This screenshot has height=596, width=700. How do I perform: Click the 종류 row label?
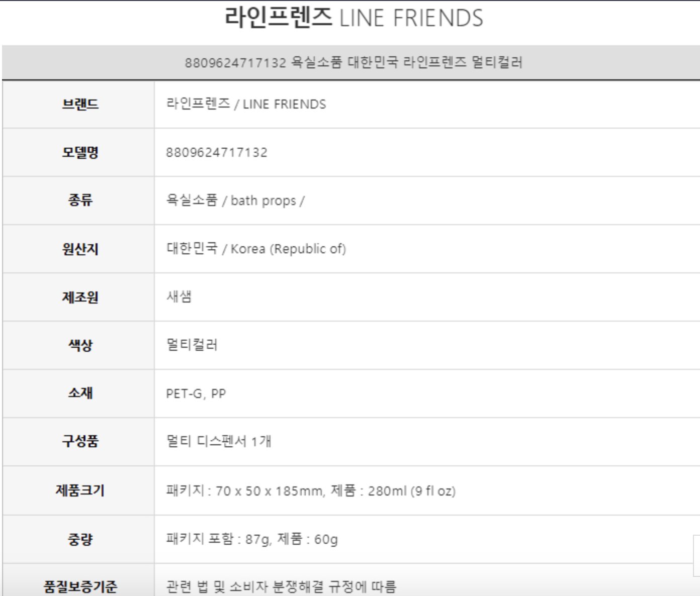click(x=80, y=201)
